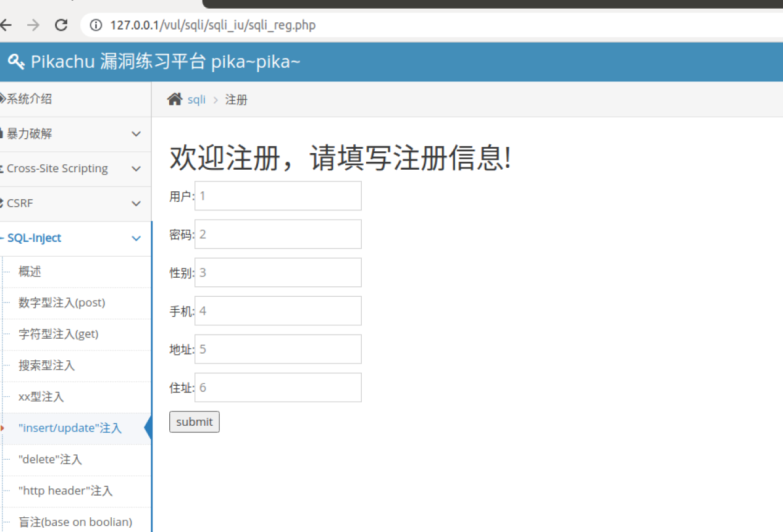Reload the page with the refresh icon
This screenshot has width=783, height=532.
pos(61,25)
